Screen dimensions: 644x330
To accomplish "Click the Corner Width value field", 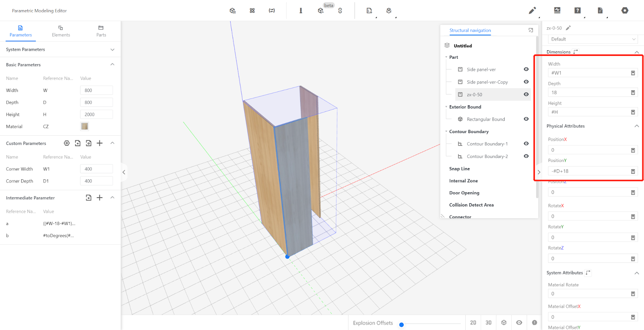I will click(x=96, y=169).
